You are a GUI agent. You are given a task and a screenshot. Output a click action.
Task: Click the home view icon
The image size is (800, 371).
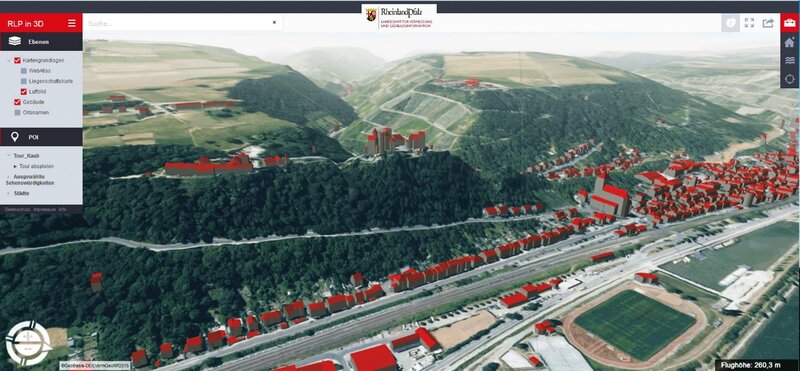(790, 42)
